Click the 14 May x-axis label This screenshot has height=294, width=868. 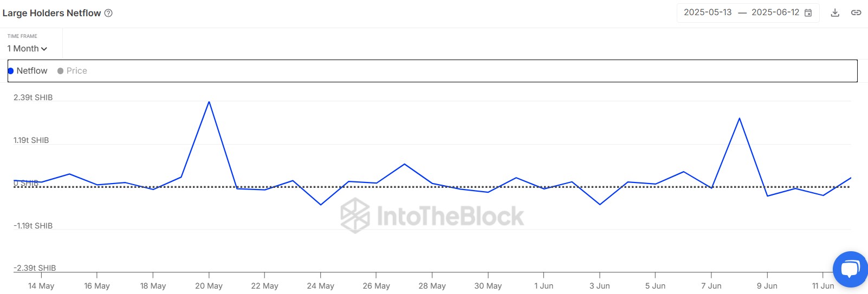pos(41,286)
